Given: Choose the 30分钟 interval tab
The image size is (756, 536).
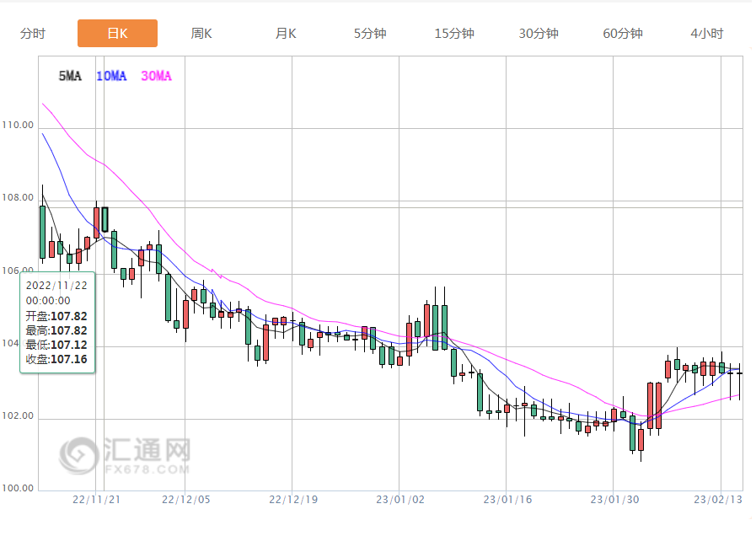Looking at the screenshot, I should click(539, 34).
